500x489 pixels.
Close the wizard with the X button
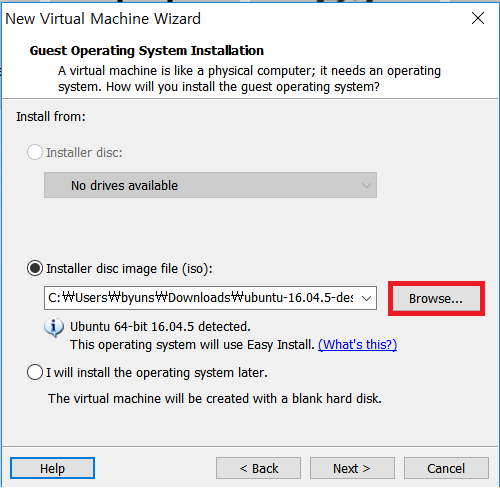(478, 18)
